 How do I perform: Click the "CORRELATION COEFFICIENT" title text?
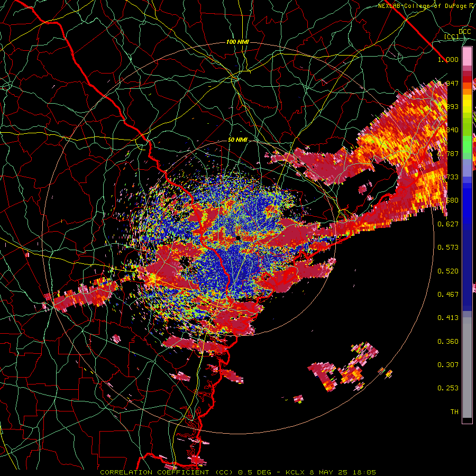(x=154, y=472)
